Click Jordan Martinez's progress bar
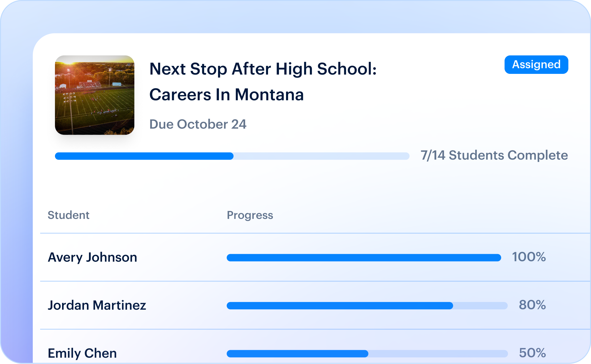 [x=367, y=305]
